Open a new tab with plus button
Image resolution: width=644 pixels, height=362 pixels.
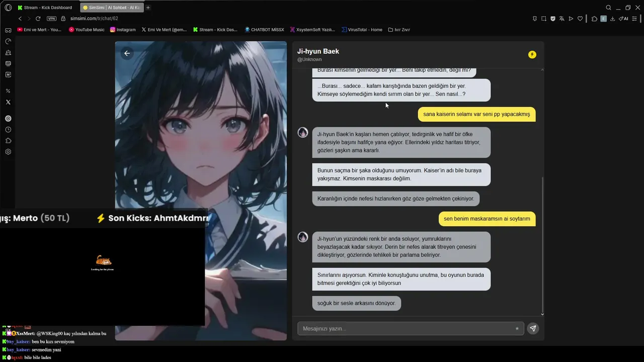click(148, 8)
